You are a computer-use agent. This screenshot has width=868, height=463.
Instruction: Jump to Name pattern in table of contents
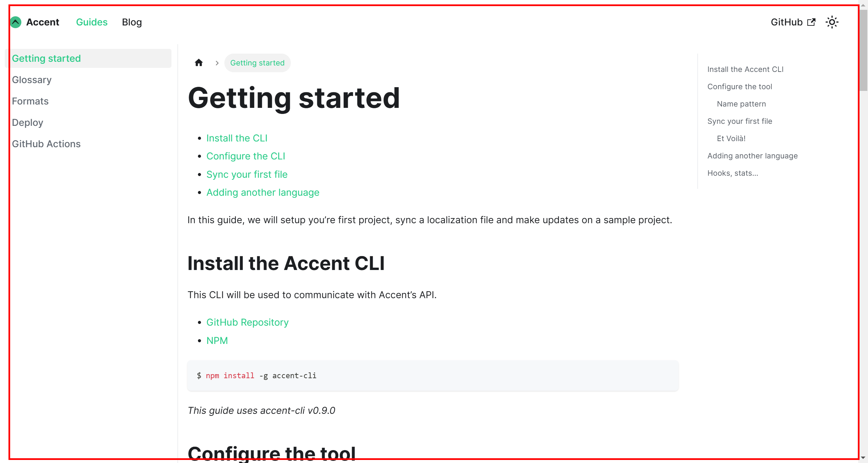click(741, 104)
